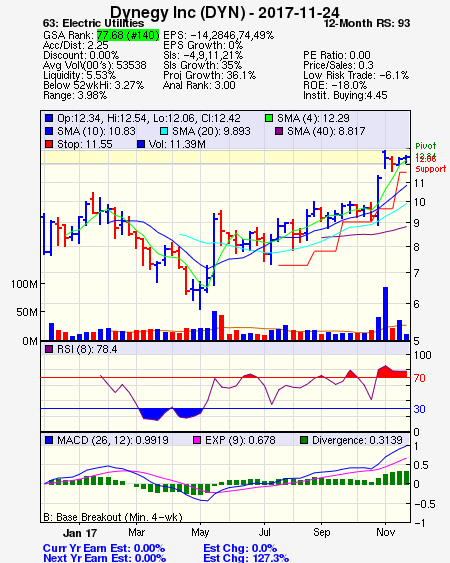Click the 'Sep' date axis label

point(321,532)
